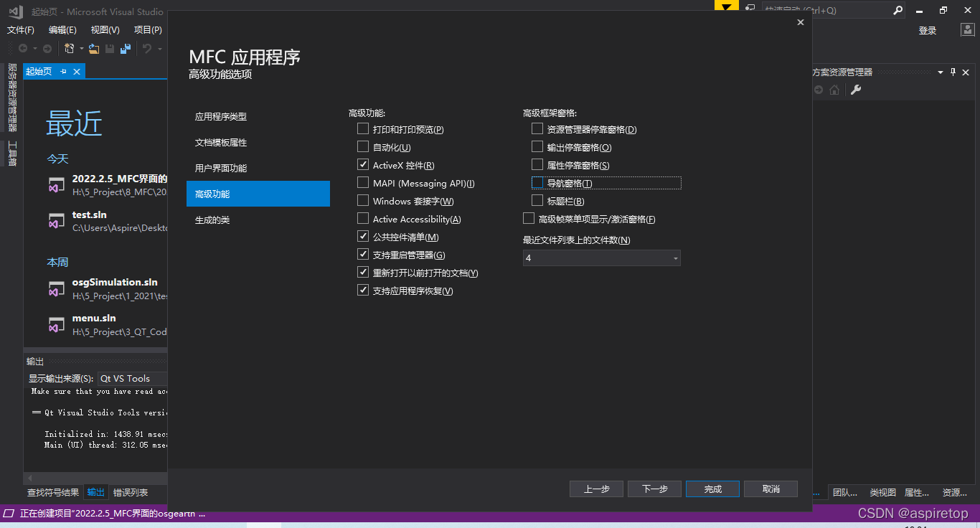
Task: Click the Save All toolbar icon
Action: tap(126, 49)
